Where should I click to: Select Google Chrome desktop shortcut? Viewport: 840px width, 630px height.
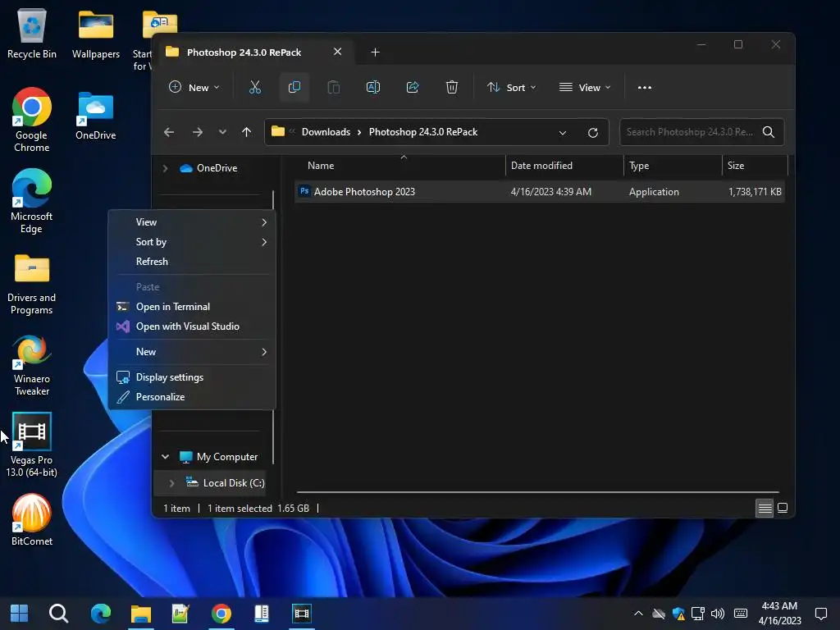coord(32,120)
